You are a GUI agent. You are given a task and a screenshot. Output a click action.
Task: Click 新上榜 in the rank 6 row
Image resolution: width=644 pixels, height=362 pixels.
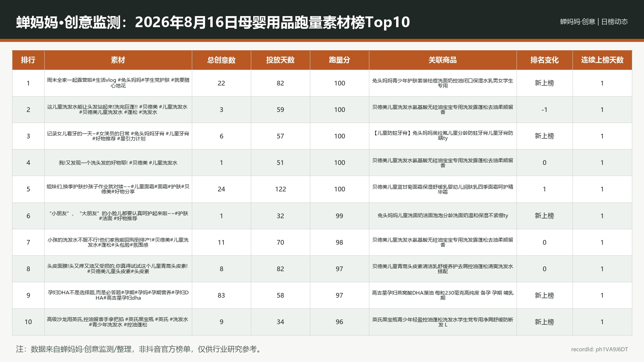[544, 216]
